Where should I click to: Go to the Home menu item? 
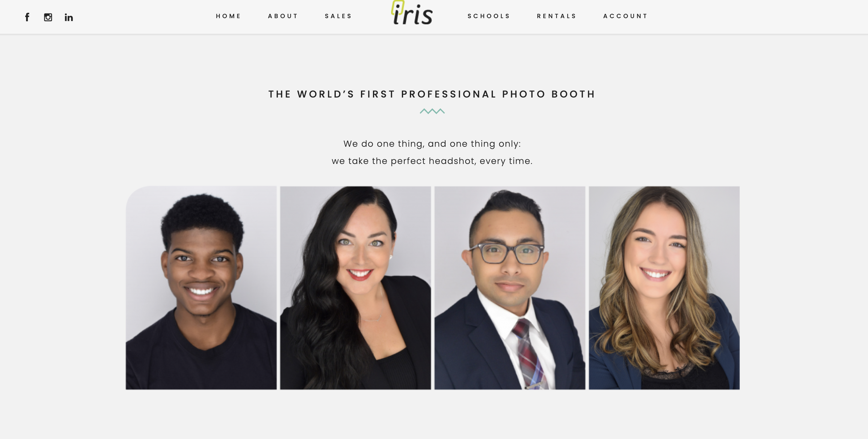[228, 16]
